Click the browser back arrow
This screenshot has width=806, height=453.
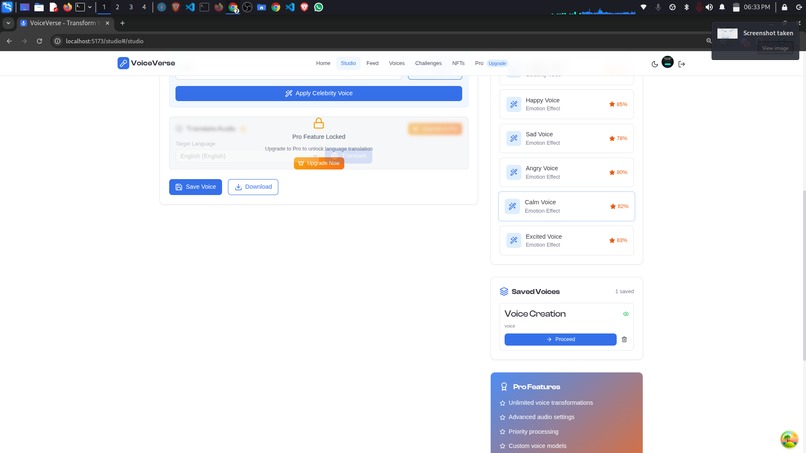[9, 41]
